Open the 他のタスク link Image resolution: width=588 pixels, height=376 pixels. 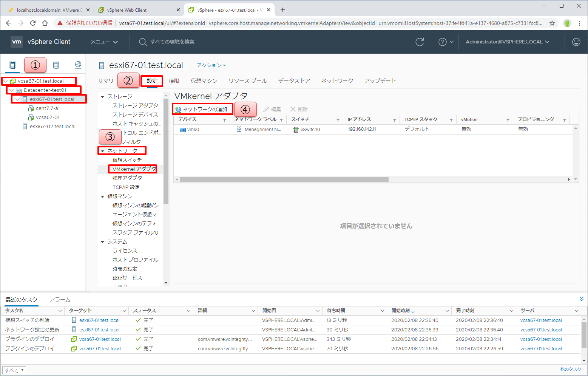[571, 369]
